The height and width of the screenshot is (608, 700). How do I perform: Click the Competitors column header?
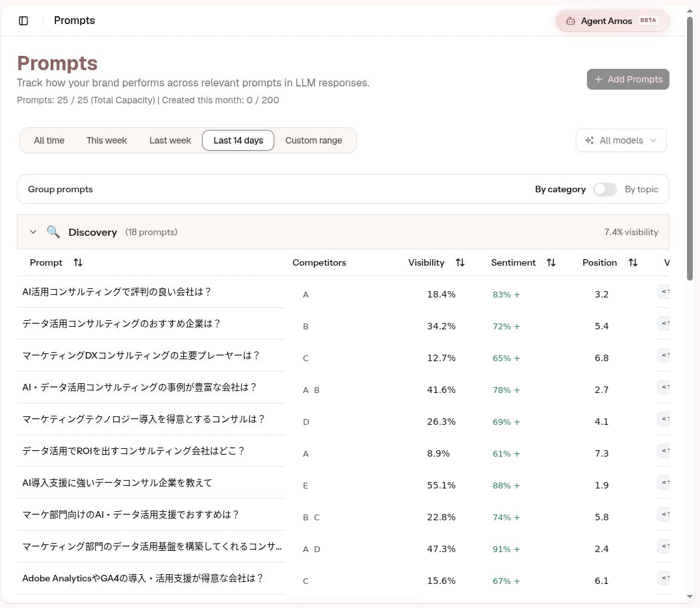(319, 262)
